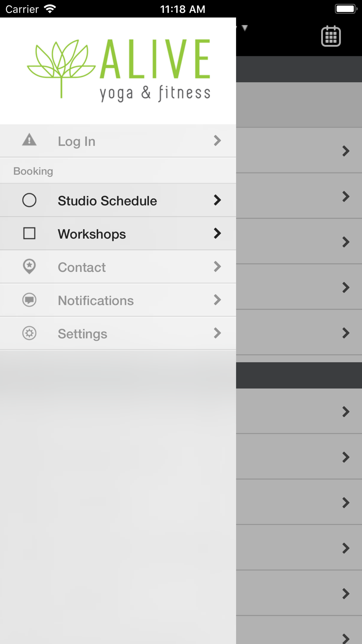Open the Notifications menu item
The image size is (362, 644).
coord(118,300)
